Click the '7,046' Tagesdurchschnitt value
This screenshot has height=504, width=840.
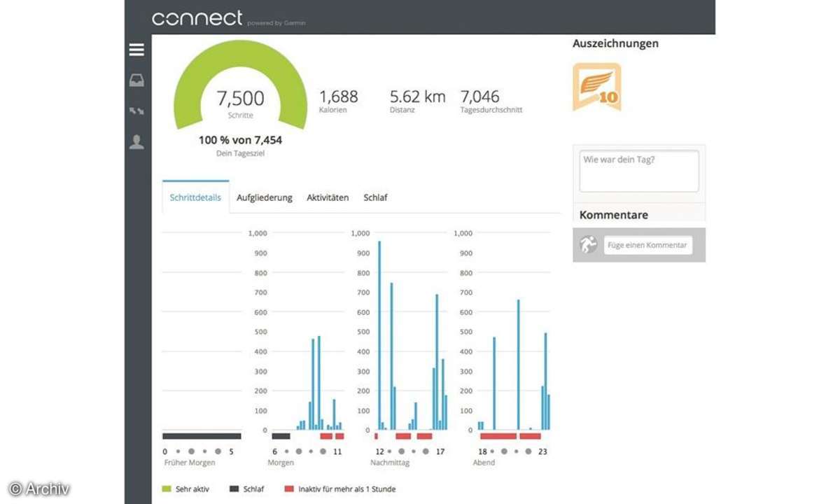click(x=480, y=96)
